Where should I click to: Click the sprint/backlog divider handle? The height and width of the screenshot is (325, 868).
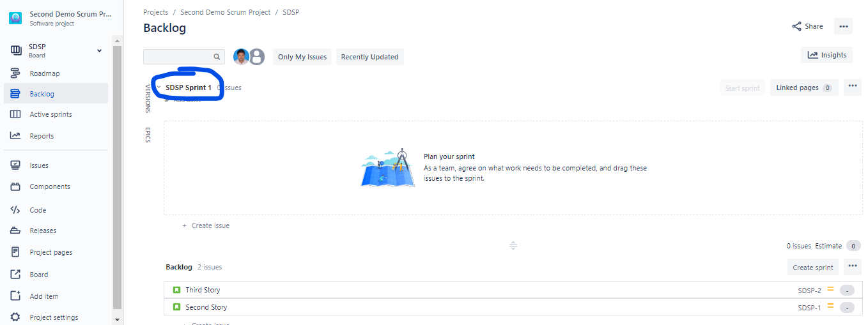coord(513,246)
